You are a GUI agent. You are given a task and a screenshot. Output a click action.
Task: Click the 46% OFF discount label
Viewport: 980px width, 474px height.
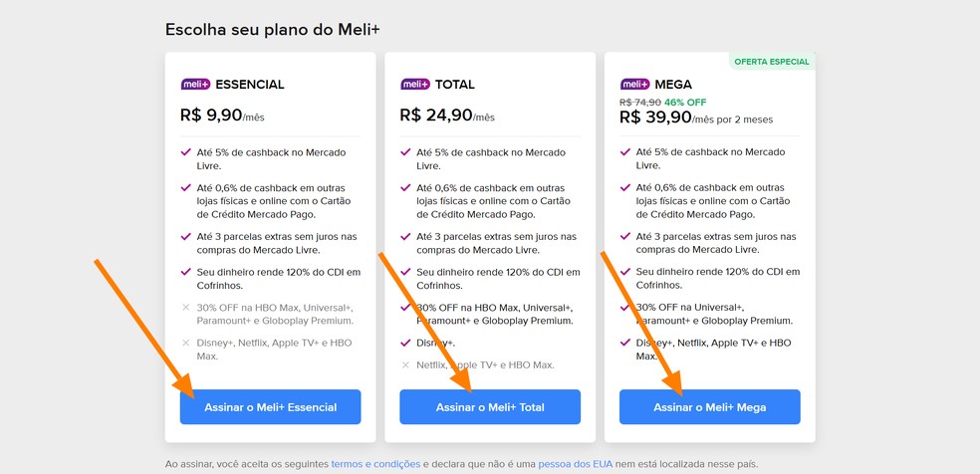click(685, 103)
